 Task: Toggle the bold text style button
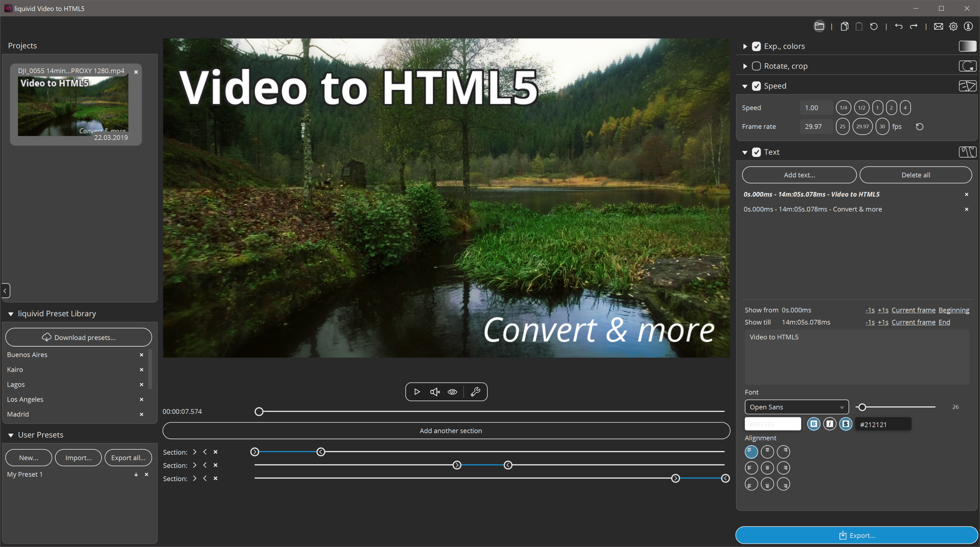coord(813,423)
